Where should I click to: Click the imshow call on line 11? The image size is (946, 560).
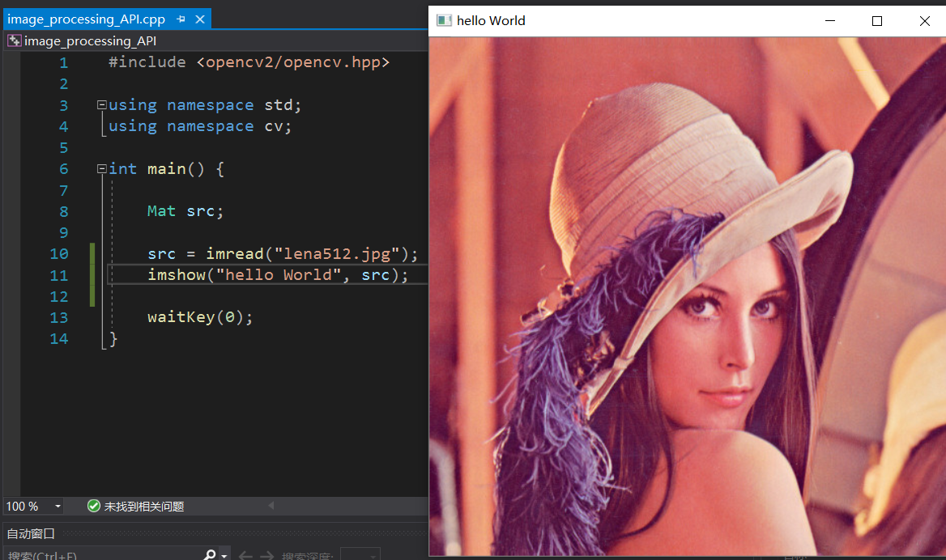tap(278, 275)
